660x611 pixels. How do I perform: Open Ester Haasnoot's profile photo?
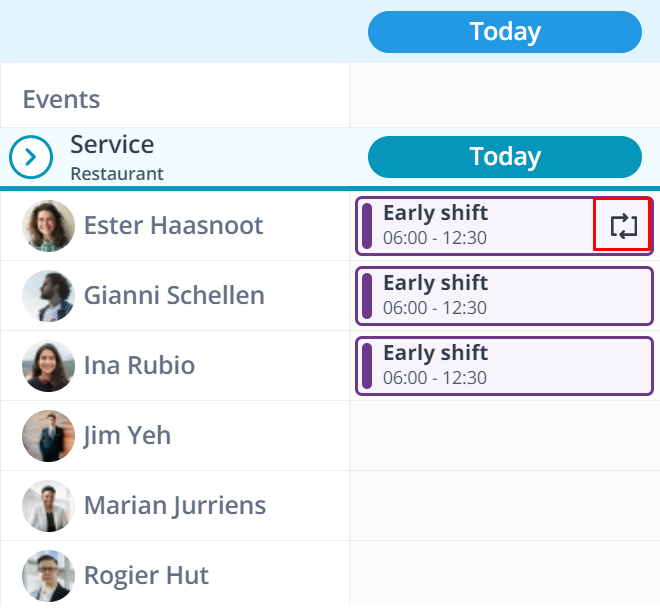pyautogui.click(x=48, y=226)
